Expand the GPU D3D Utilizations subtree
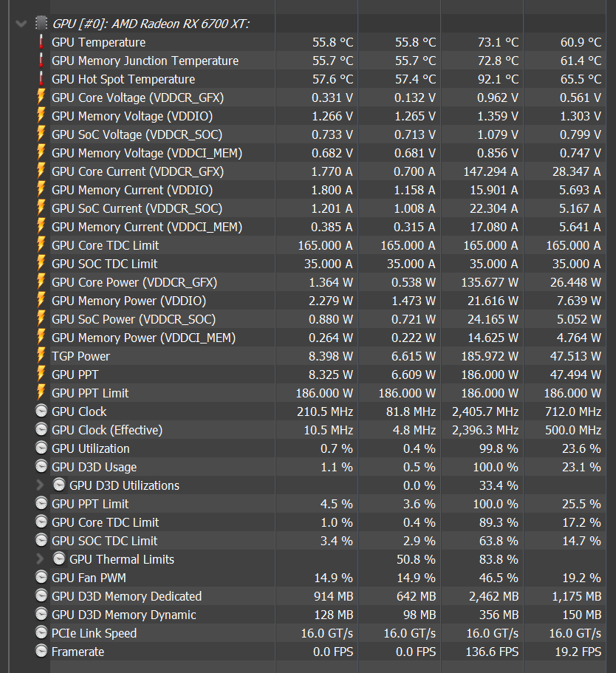Viewport: 616px width, 673px height. pyautogui.click(x=41, y=485)
